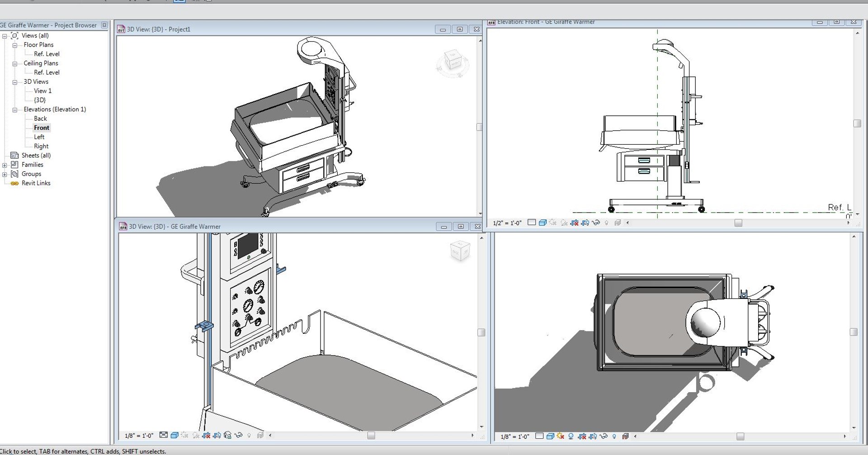Collapse the 3D Views node
Image resolution: width=868 pixels, height=455 pixels.
click(14, 82)
